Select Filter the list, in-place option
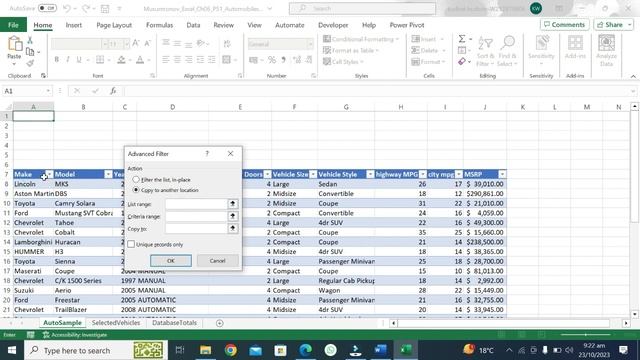This screenshot has height=360, width=640. [136, 180]
